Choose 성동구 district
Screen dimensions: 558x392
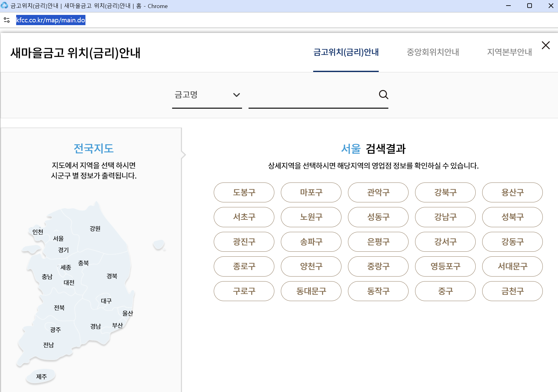point(378,217)
